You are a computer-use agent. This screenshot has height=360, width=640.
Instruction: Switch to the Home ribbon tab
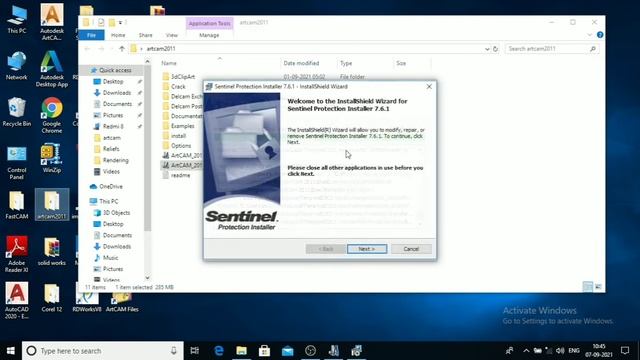[118, 35]
